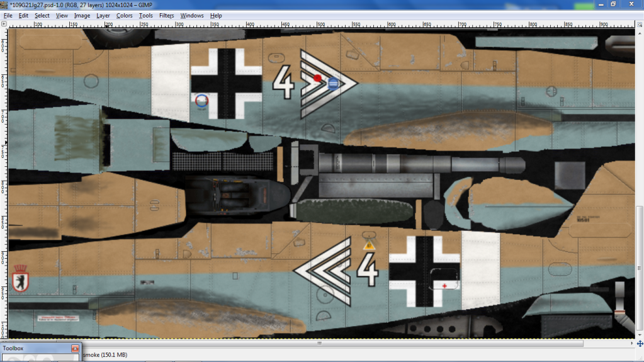This screenshot has height=362, width=644.
Task: Open the Tools menu
Action: point(145,16)
